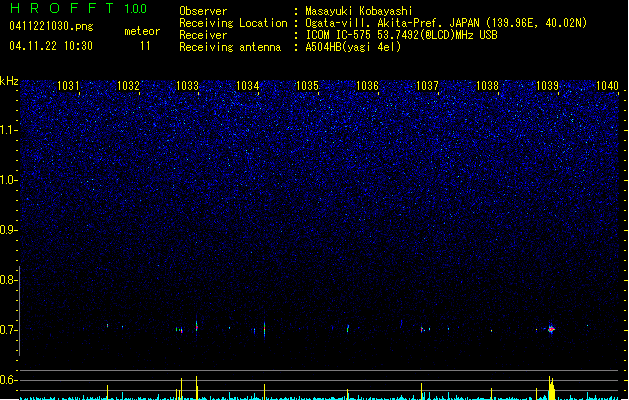The width and height of the screenshot is (629, 400).
Task: Click the meteor count value 11
Action: click(145, 46)
